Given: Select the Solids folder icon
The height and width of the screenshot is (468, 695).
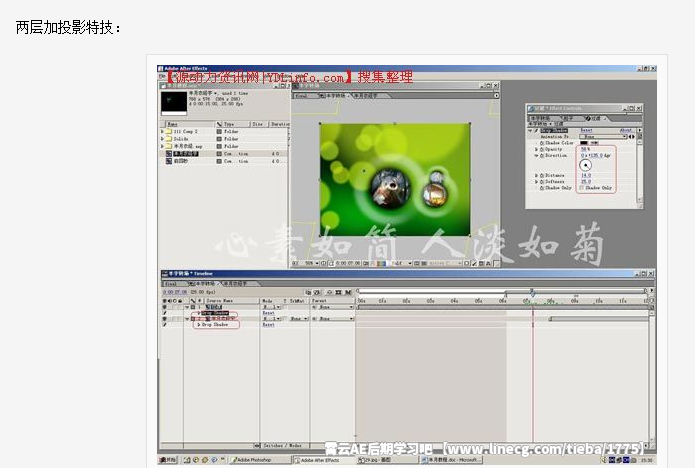Looking at the screenshot, I should click(x=168, y=139).
